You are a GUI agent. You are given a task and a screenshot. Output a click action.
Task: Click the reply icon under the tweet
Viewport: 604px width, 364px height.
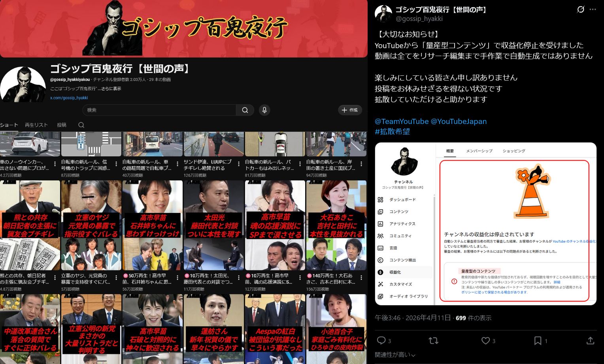tap(381, 340)
